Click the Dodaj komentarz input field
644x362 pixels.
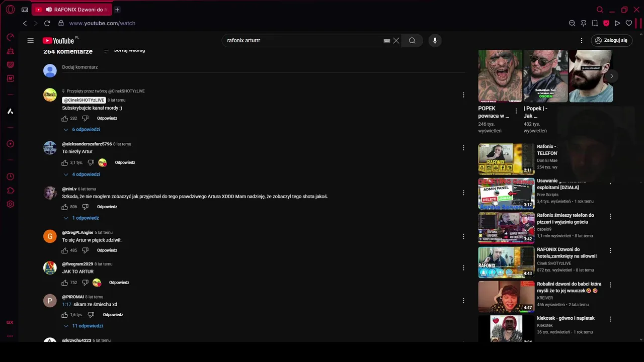(x=263, y=67)
